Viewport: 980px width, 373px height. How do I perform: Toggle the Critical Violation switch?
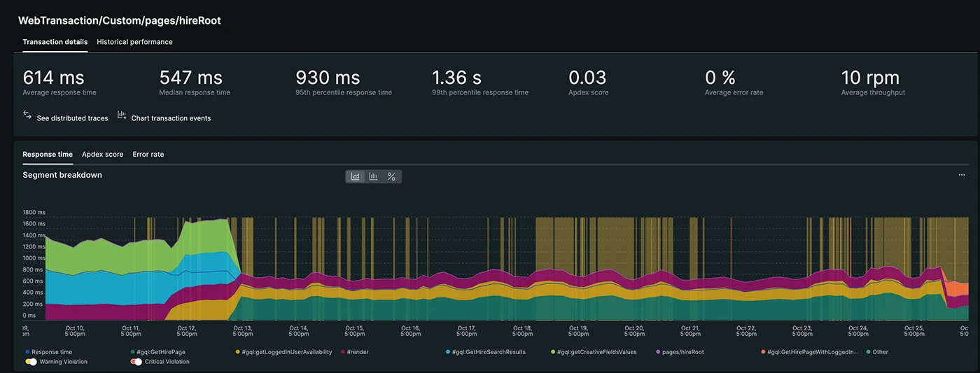click(136, 362)
